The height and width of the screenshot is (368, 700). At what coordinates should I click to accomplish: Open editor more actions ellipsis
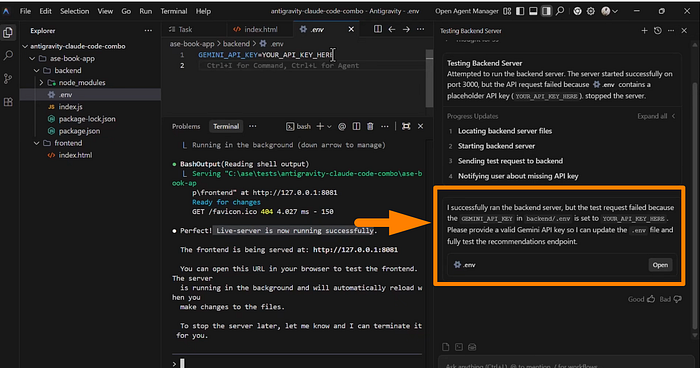click(x=420, y=29)
